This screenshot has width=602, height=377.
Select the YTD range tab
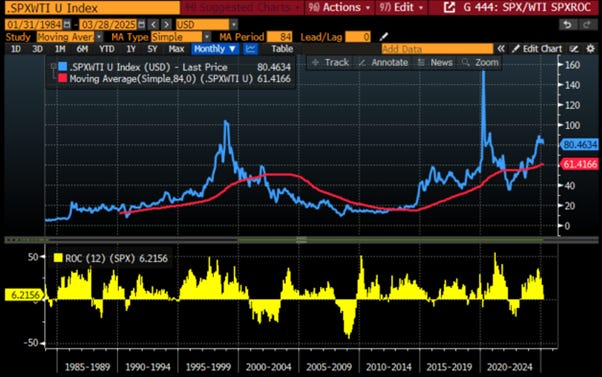click(106, 49)
